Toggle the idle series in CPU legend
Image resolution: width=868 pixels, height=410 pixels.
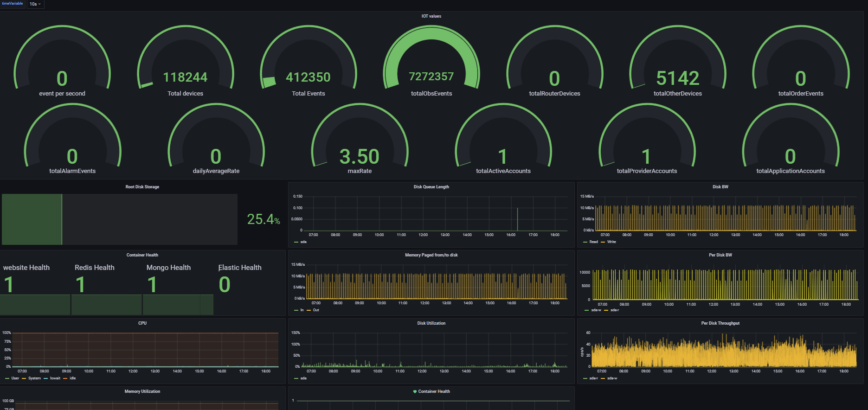pyautogui.click(x=72, y=378)
